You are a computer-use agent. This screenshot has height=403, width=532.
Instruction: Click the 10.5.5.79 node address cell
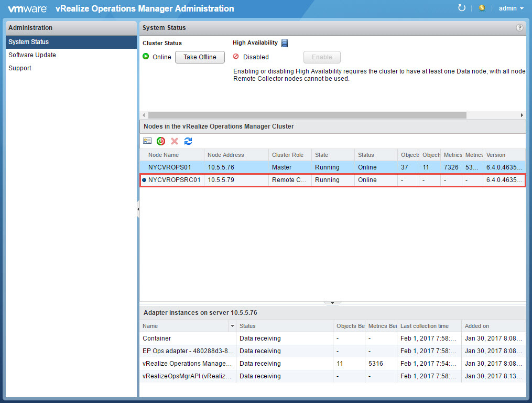point(236,180)
